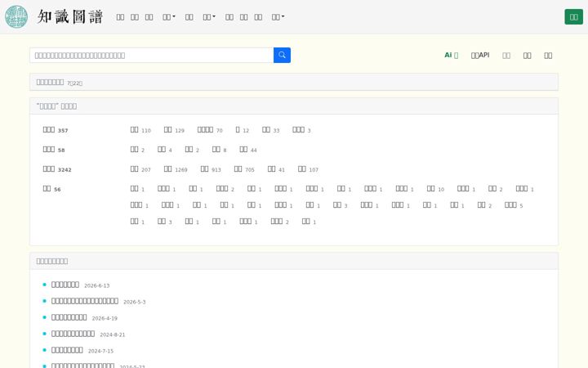Click the blue magnifier search button
This screenshot has height=368, width=588.
point(282,56)
